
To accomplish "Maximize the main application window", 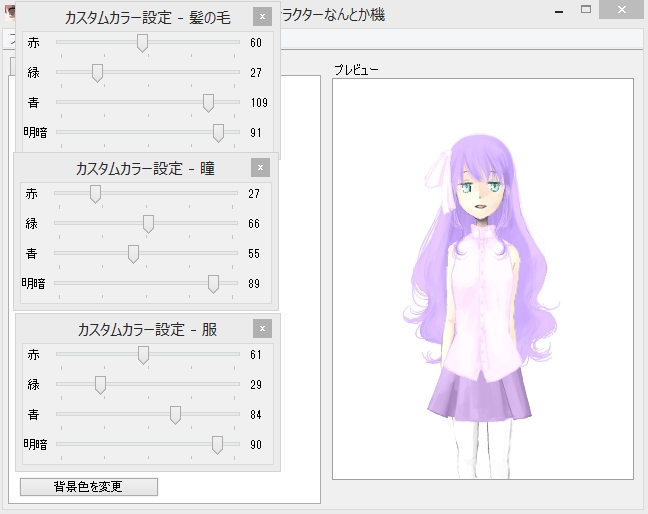I will 586,10.
